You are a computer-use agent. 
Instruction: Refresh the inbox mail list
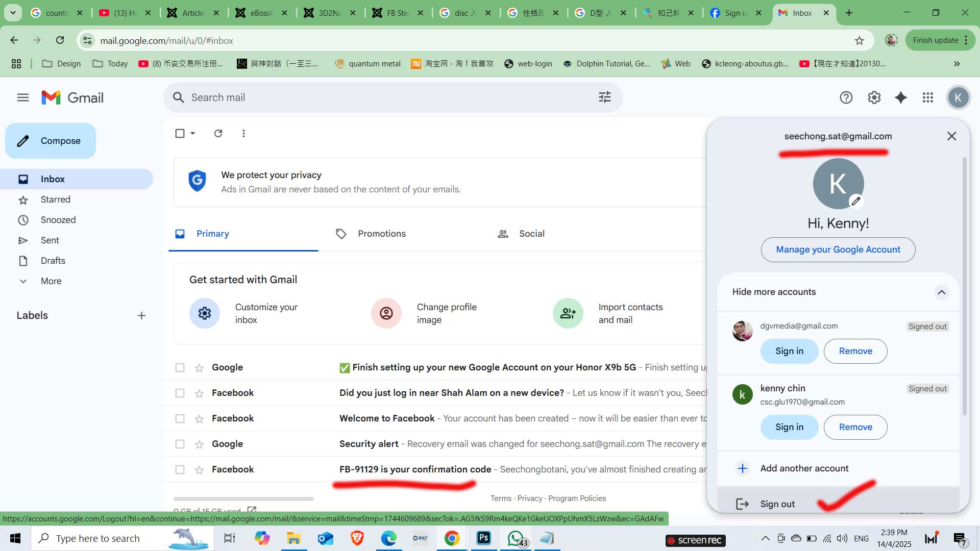coord(218,133)
